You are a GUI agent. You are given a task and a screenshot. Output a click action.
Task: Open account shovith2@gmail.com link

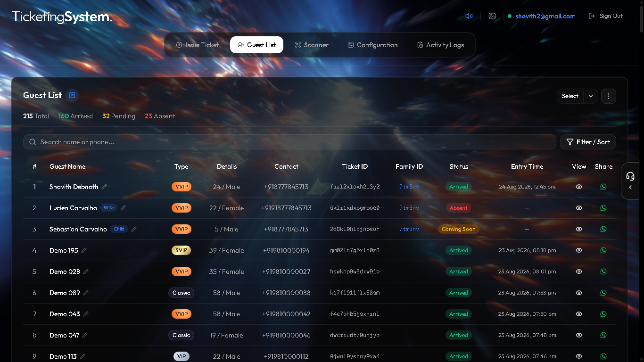click(545, 16)
